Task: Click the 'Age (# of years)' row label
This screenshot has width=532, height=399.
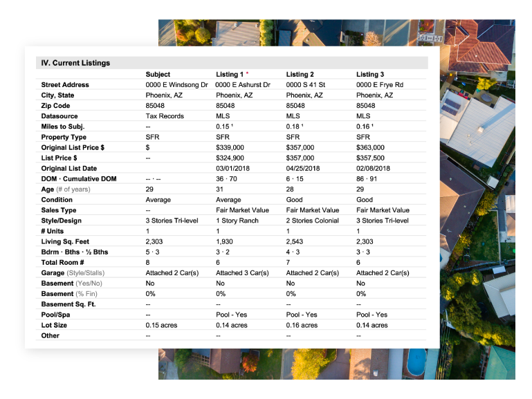Action: pyautogui.click(x=66, y=189)
